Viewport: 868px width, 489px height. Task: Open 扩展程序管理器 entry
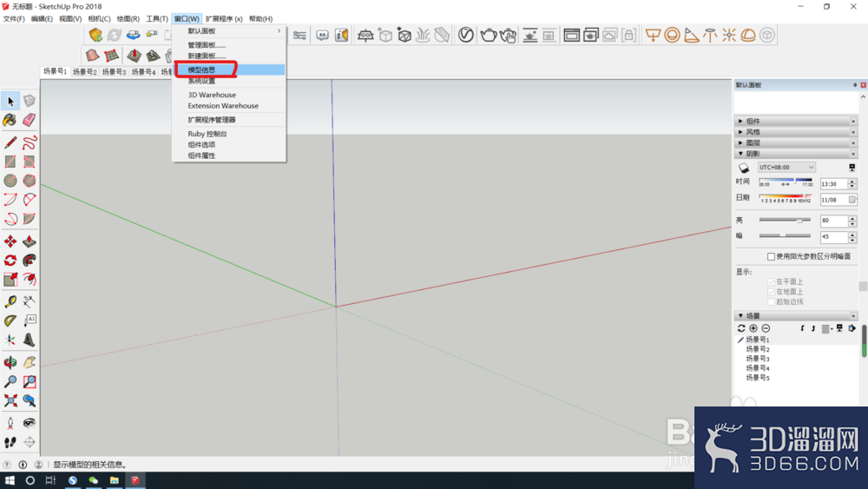(x=229, y=120)
